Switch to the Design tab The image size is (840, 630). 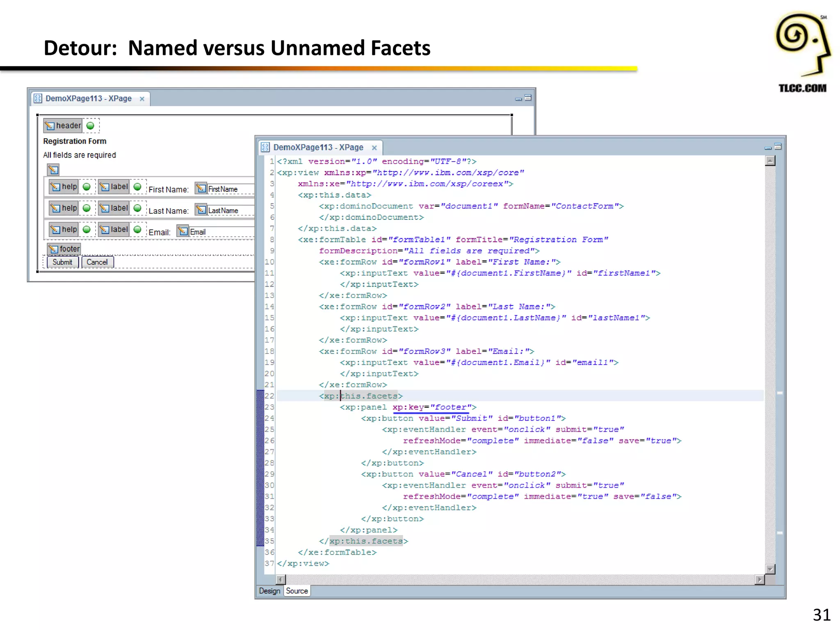point(269,591)
